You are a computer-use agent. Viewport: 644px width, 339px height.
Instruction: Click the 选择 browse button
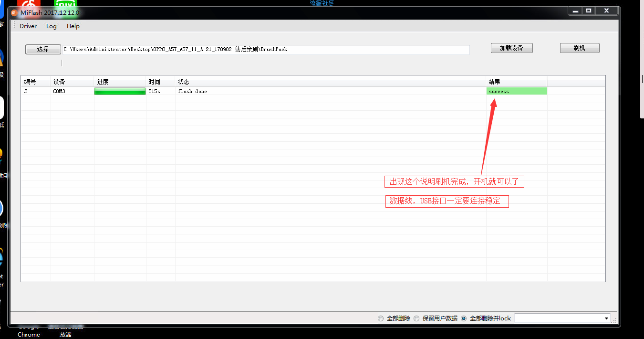(x=43, y=49)
